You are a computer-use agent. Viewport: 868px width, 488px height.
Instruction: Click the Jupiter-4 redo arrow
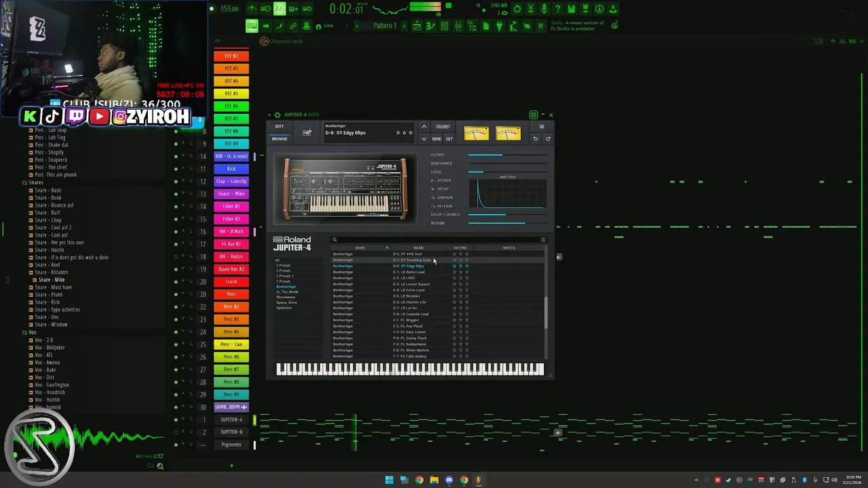548,138
